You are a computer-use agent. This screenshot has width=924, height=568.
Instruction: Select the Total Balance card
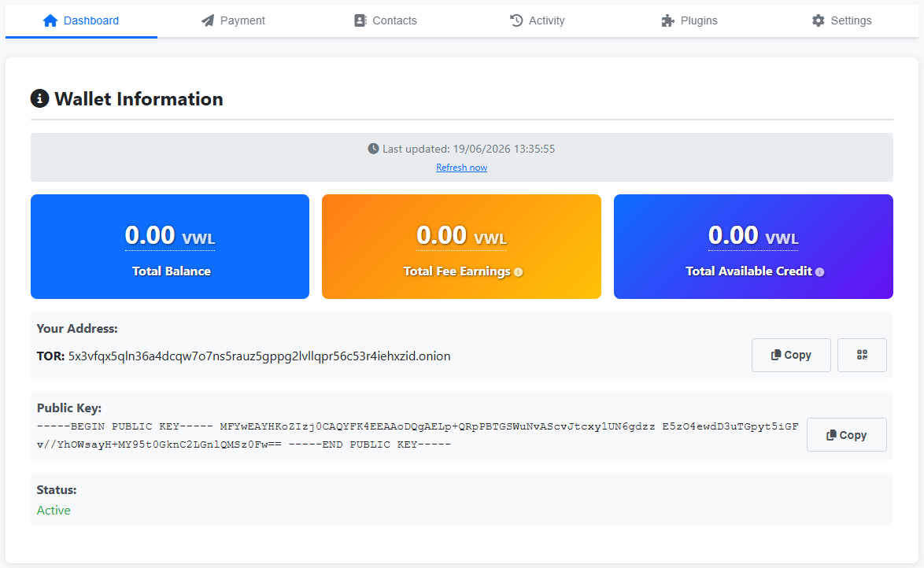[170, 246]
